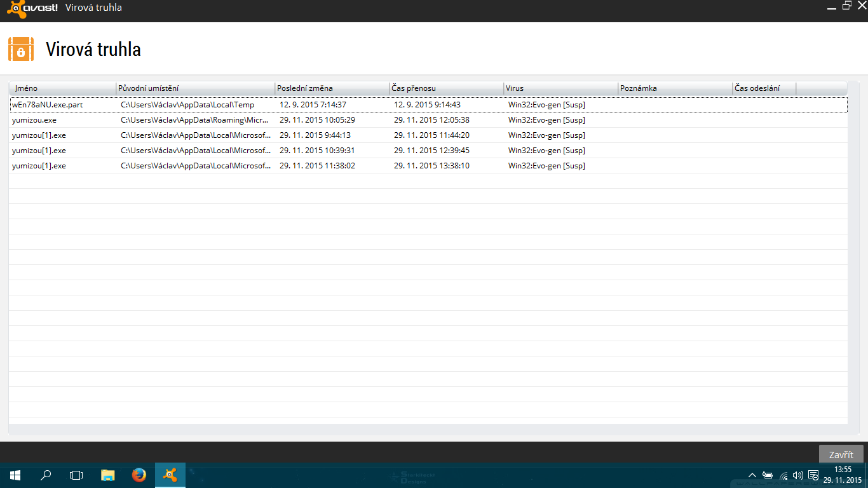The height and width of the screenshot is (488, 868).
Task: Click transfer time 29. 11. 2015 11:44:20
Action: click(431, 135)
